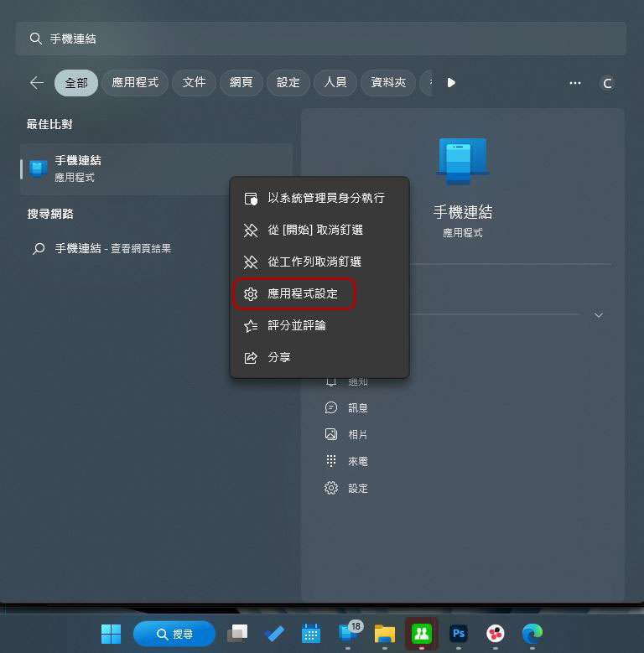This screenshot has height=653, width=644.
Task: Open File Explorer folder icon in taskbar
Action: pyautogui.click(x=385, y=634)
